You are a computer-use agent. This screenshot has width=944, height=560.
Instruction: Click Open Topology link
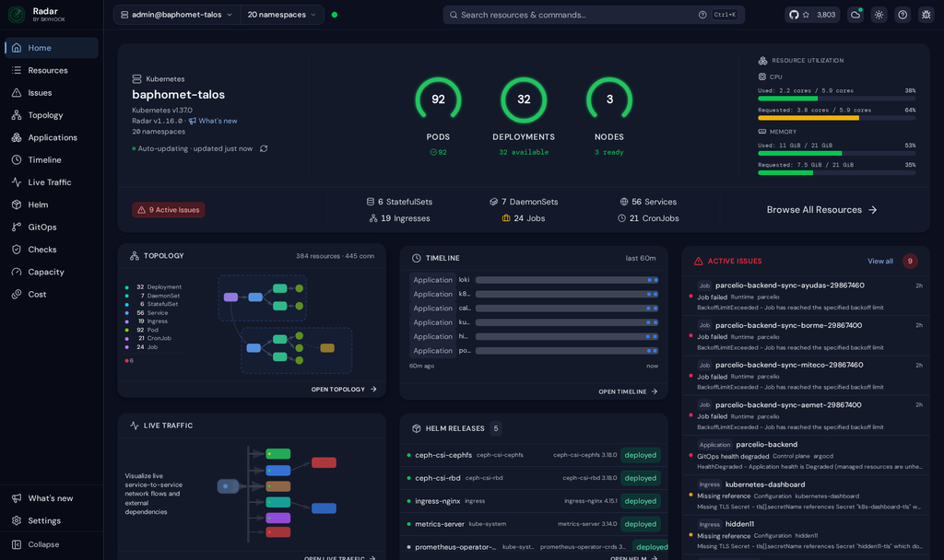(x=344, y=390)
